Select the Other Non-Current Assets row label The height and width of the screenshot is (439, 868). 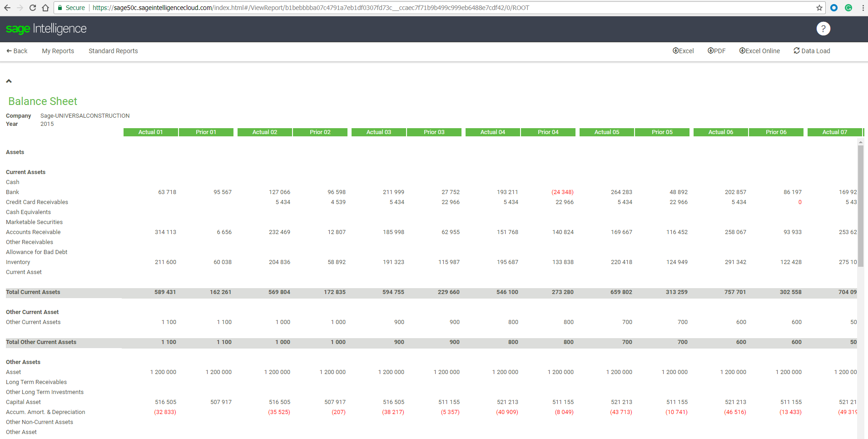point(40,422)
